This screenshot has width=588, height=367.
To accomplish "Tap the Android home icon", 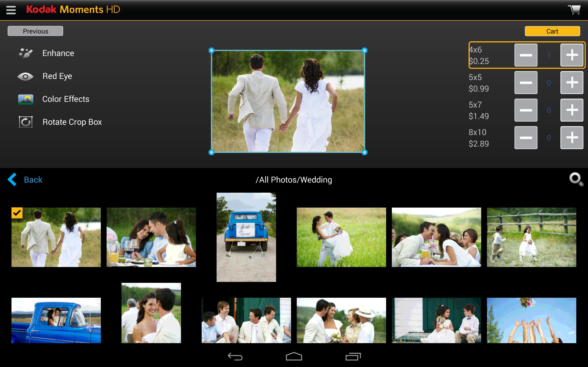I will [x=294, y=356].
